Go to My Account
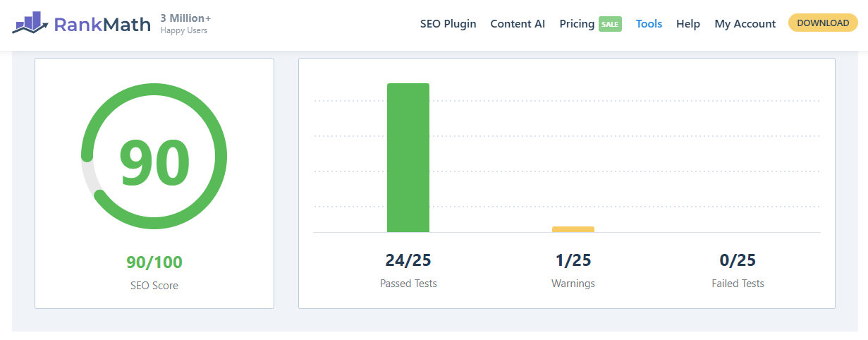 [745, 23]
